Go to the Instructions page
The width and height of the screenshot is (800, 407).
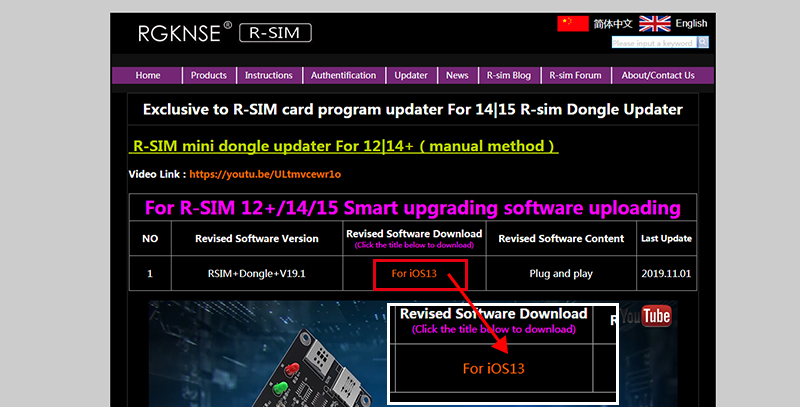point(269,75)
